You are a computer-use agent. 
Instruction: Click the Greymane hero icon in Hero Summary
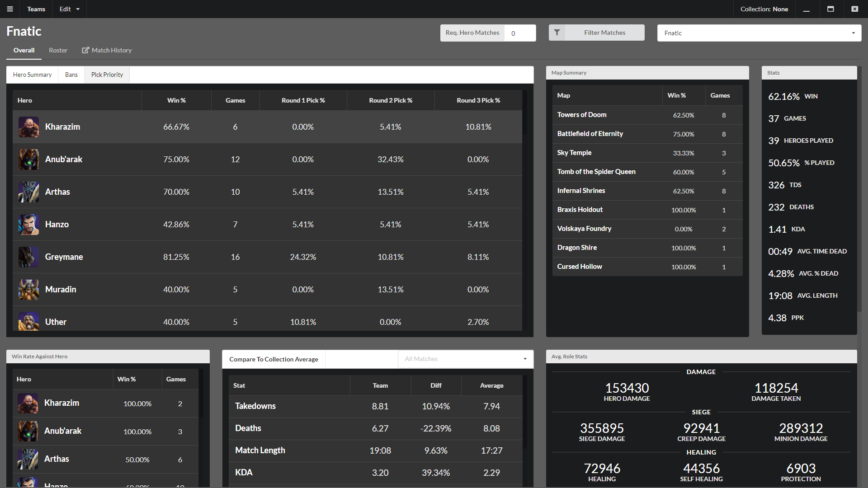(29, 256)
